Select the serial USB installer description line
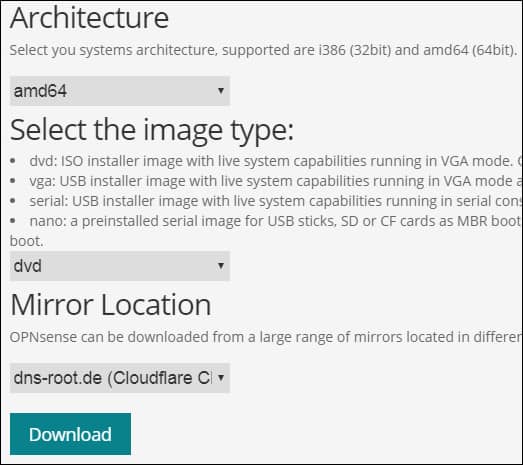The width and height of the screenshot is (523, 465). 276,201
